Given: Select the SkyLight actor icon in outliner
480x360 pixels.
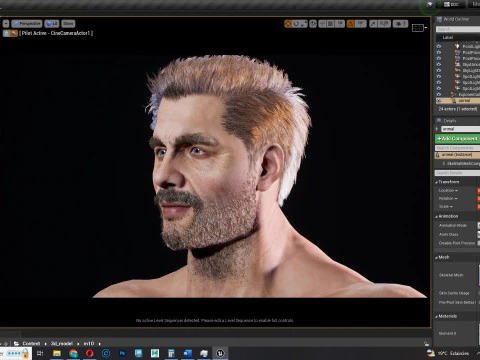Looking at the screenshot, I should (457, 70).
